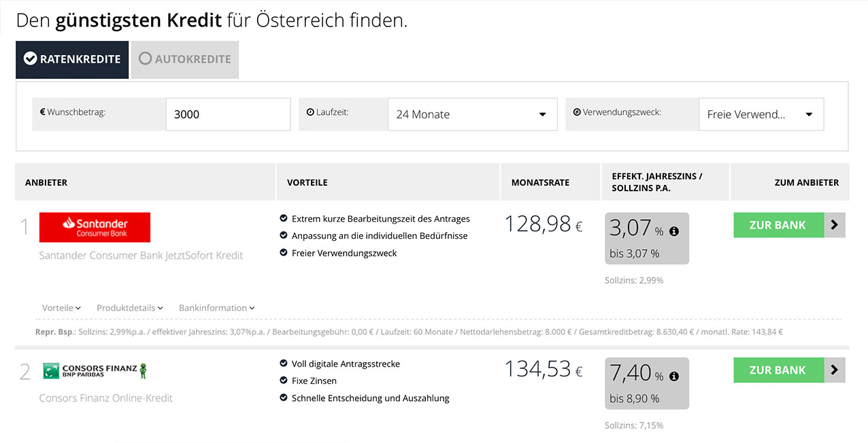Click the arrow beside Santander's Zur Bank

(835, 225)
